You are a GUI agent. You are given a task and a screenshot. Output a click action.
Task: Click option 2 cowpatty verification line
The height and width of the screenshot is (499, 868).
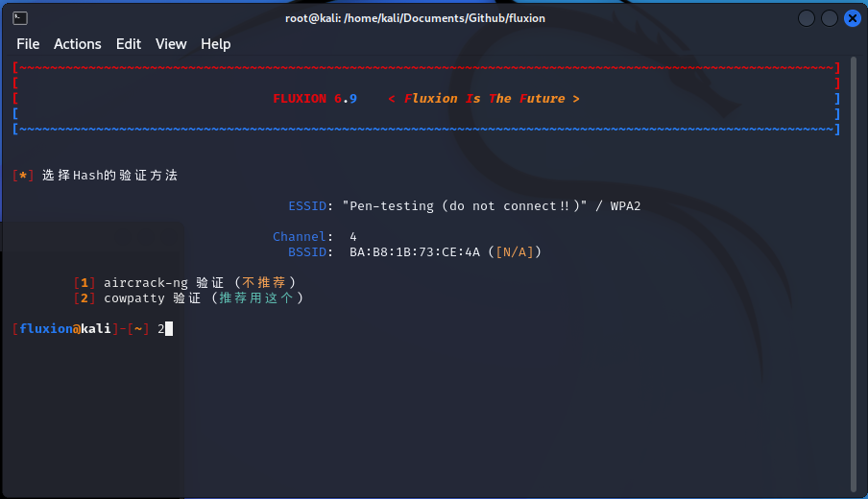tap(189, 298)
